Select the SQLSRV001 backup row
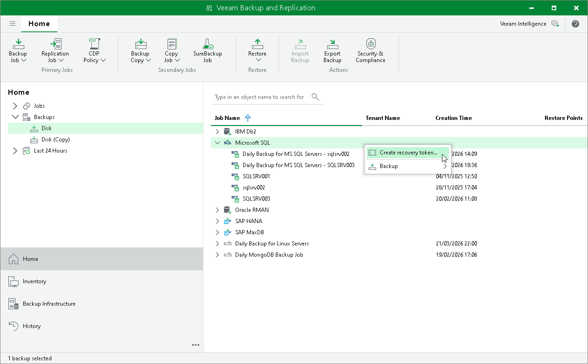Viewport: 588px width, 364px height. pyautogui.click(x=399, y=176)
